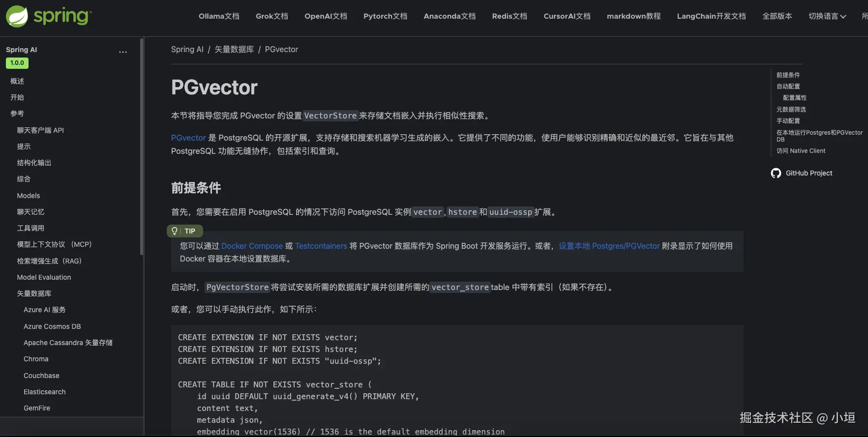Screen dimensions: 868x437
Task: Open 设置本地 Postgres/PGVector link
Action: point(609,246)
